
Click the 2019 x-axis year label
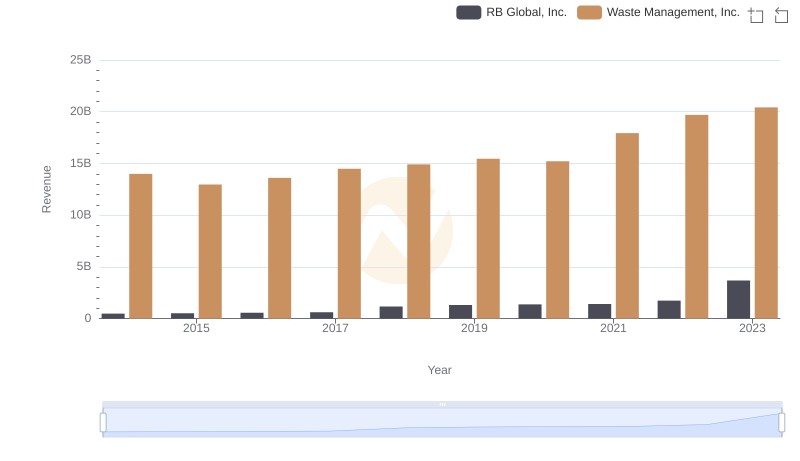pyautogui.click(x=474, y=328)
